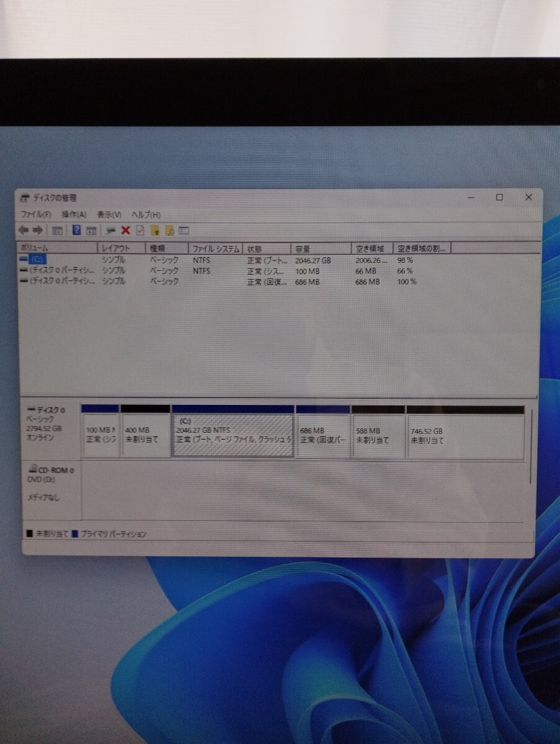560x744 pixels.
Task: Toggle the action pane toolbar icon
Action: tap(91, 230)
